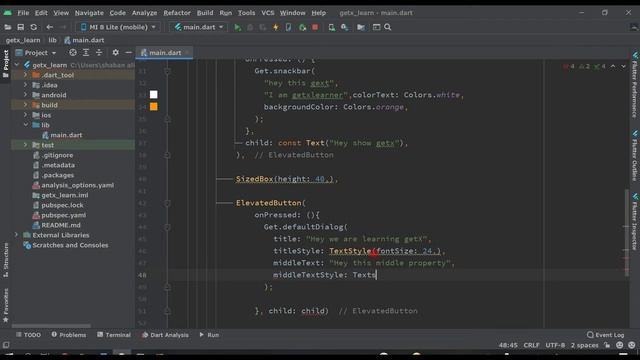Click the orange color gutter swatch
The image size is (640, 360).
pos(153,107)
